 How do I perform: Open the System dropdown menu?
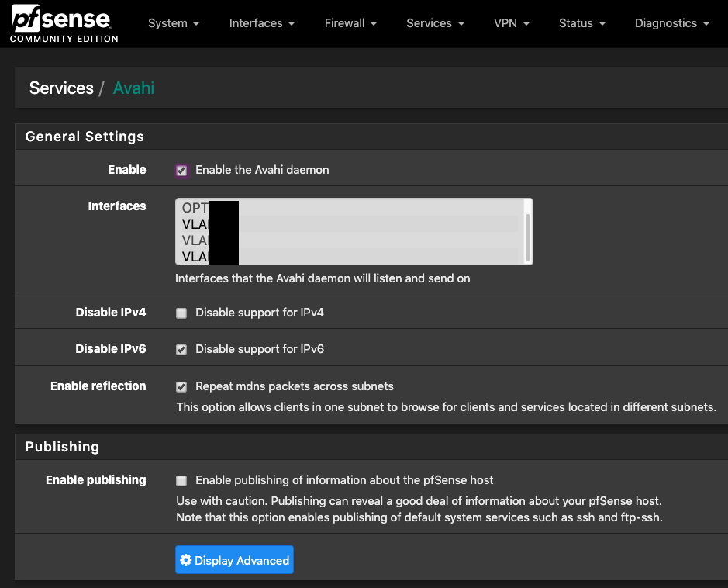tap(174, 23)
